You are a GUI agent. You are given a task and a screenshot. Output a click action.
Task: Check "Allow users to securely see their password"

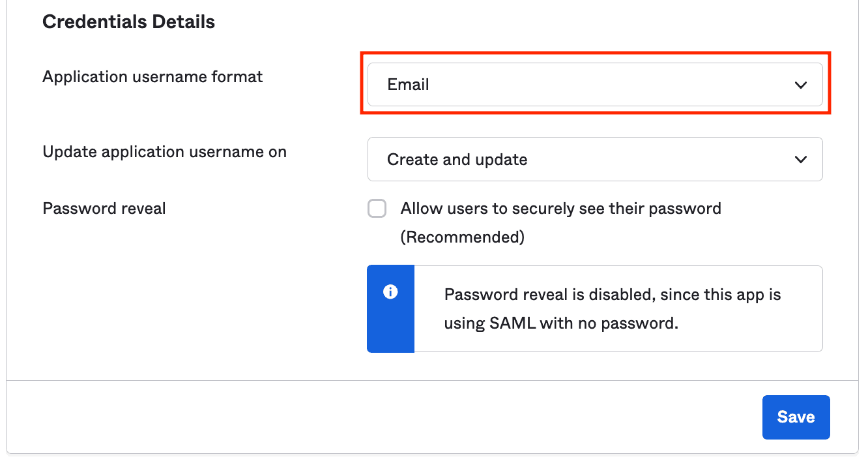click(377, 208)
